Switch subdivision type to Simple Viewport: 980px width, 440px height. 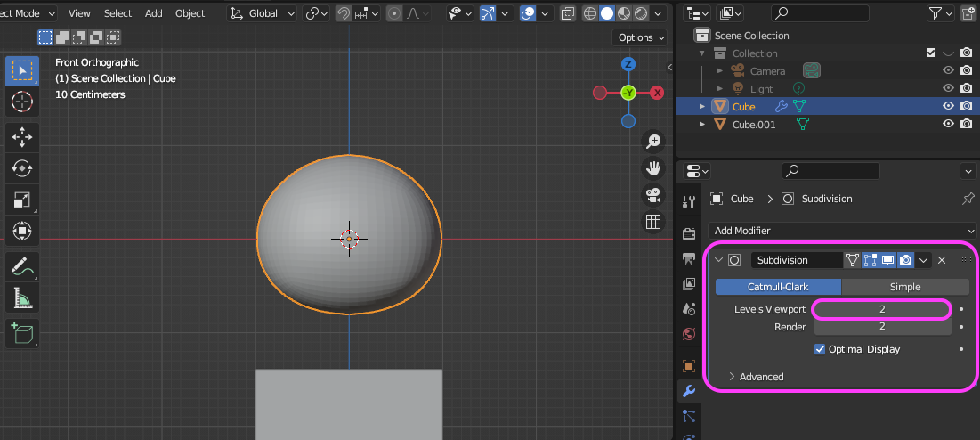point(905,287)
